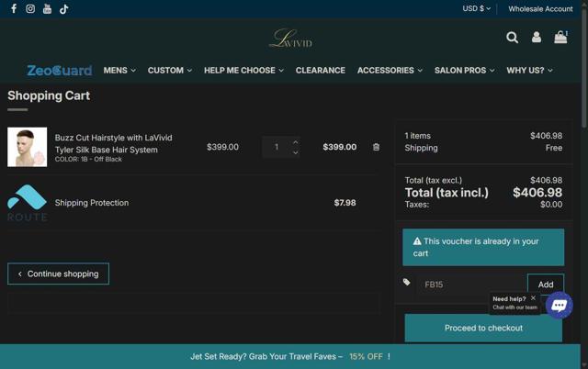588x369 pixels.
Task: Open the Wholesale Account link
Action: (540, 8)
